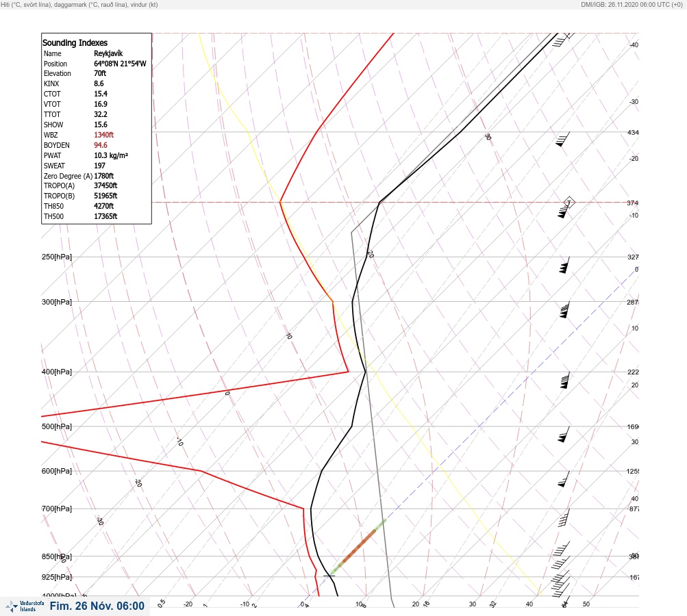
Task: Click the Veðurstofa Íslands logo
Action: tap(25, 606)
